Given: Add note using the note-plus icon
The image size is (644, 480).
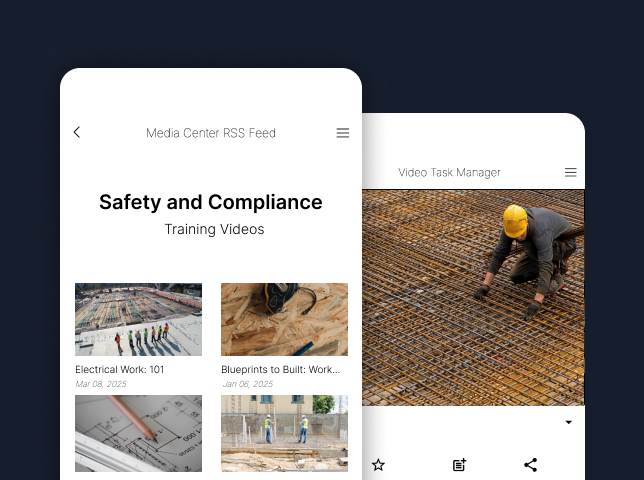Looking at the screenshot, I should [460, 465].
